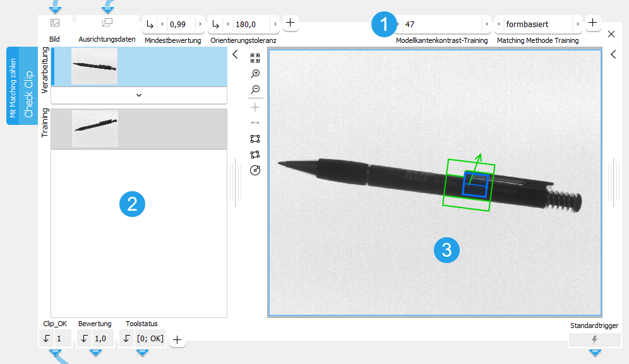Viewport: 629px width, 364px height.
Task: Click the Ausrichtungsdaten input icon
Action: (x=107, y=23)
